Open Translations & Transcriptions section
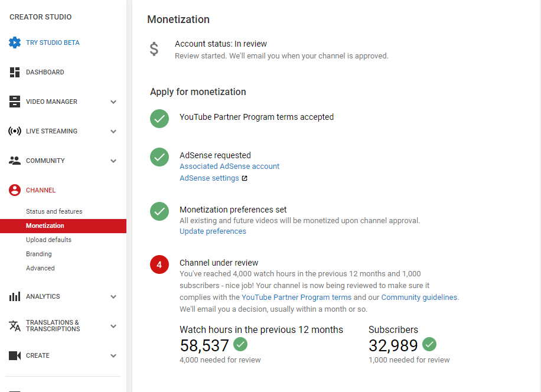This screenshot has width=541, height=392. [x=53, y=326]
